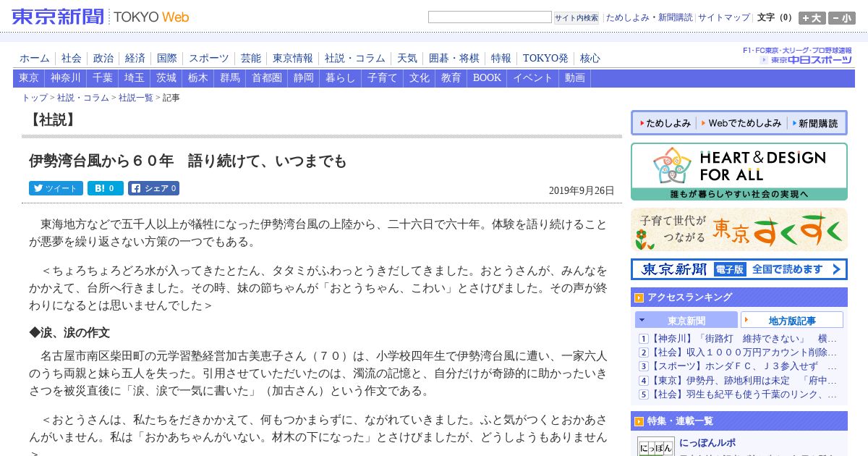This screenshot has width=868, height=456.
Task: Open 社説・コラム in main navigation
Action: click(x=355, y=58)
